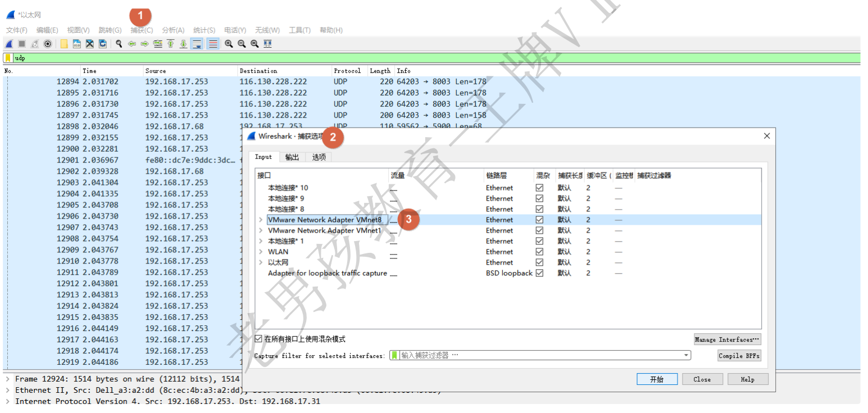Open the 工具(T) menu

(299, 30)
